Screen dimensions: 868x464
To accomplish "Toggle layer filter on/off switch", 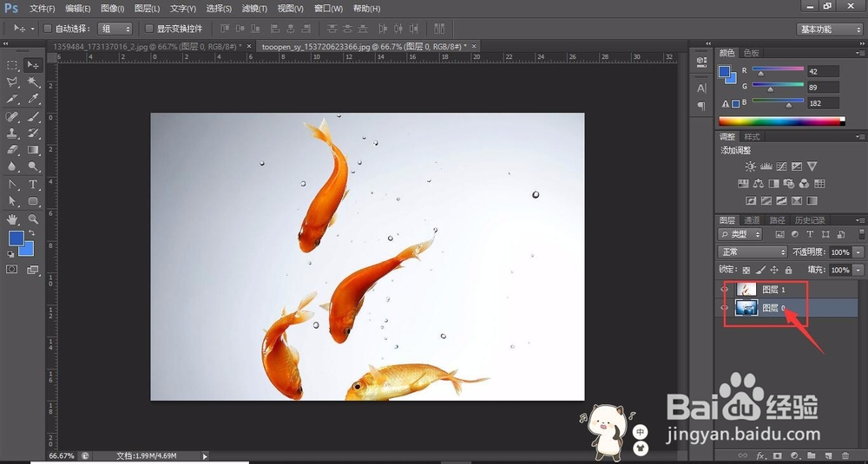I will pos(861,234).
